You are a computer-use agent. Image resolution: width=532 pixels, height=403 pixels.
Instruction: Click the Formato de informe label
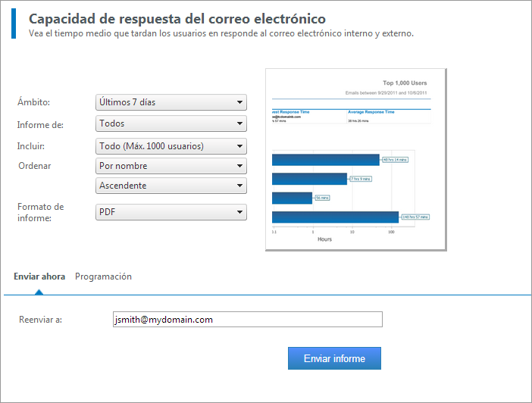[39, 212]
